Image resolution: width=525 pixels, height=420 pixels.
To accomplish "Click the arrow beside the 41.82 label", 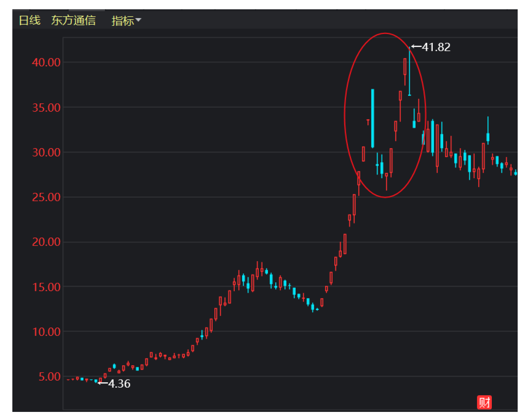I will (416, 47).
